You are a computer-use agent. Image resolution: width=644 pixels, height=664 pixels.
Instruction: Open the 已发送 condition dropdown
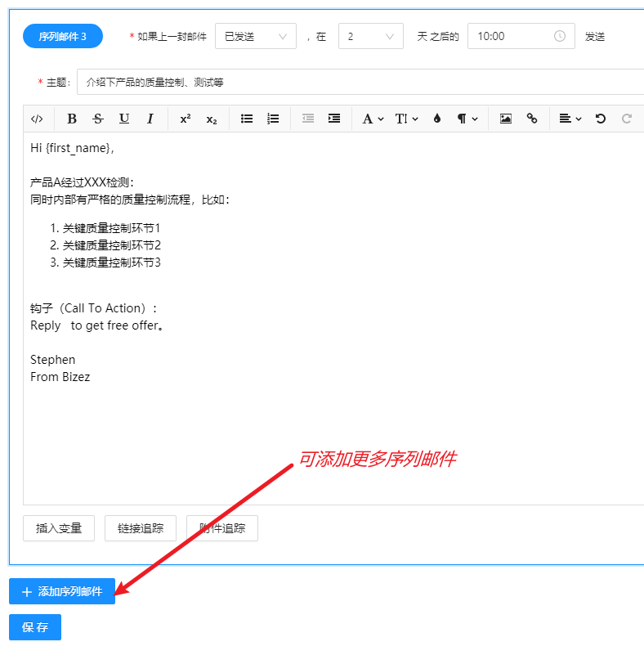point(255,36)
